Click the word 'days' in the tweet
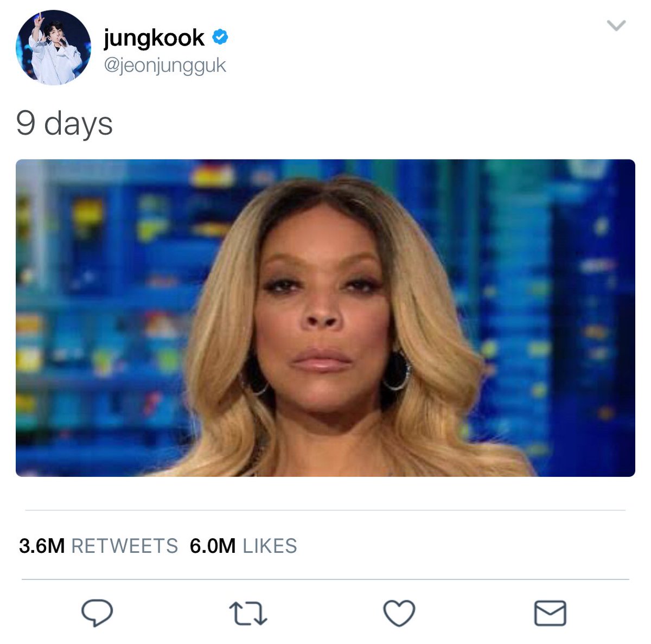Screen dimensions: 651x644 78,124
